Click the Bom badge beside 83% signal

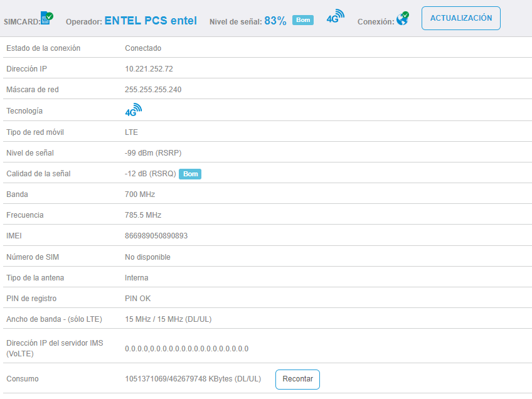point(303,20)
